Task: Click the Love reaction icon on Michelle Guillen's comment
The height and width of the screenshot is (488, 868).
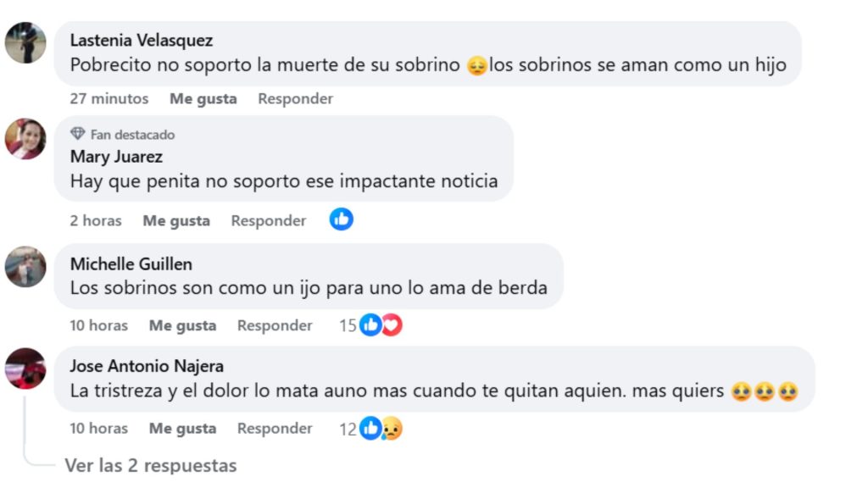Action: point(389,324)
